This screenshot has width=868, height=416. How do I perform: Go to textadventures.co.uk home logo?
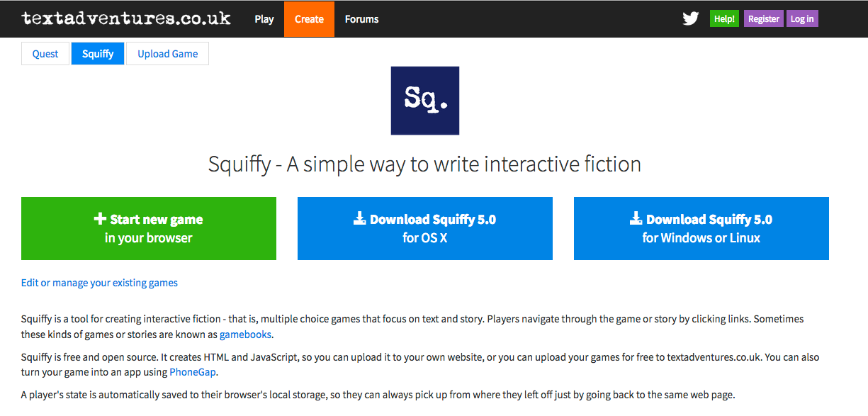pos(126,18)
